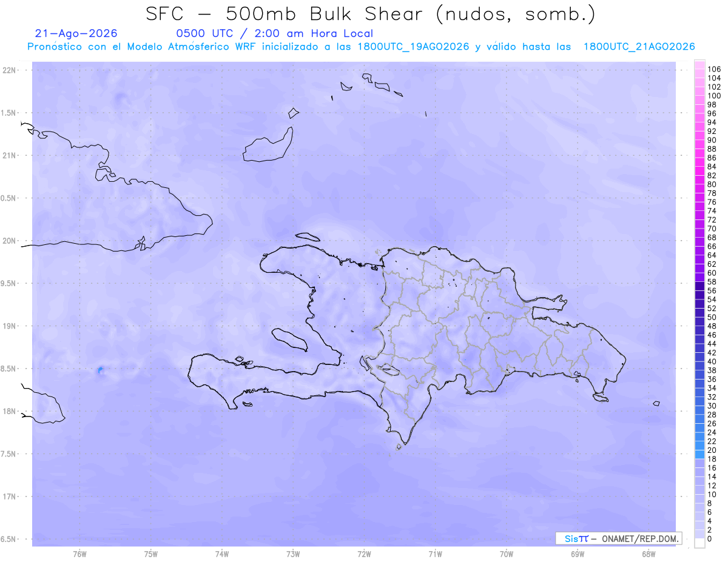Click the '70' value on the color scale
The width and height of the screenshot is (728, 562).
pos(712,229)
